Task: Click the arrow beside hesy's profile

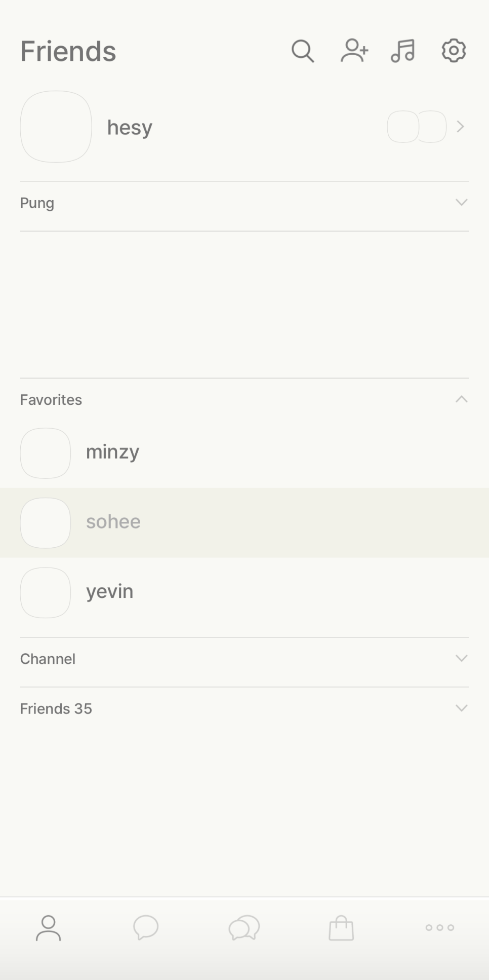Action: (x=460, y=127)
